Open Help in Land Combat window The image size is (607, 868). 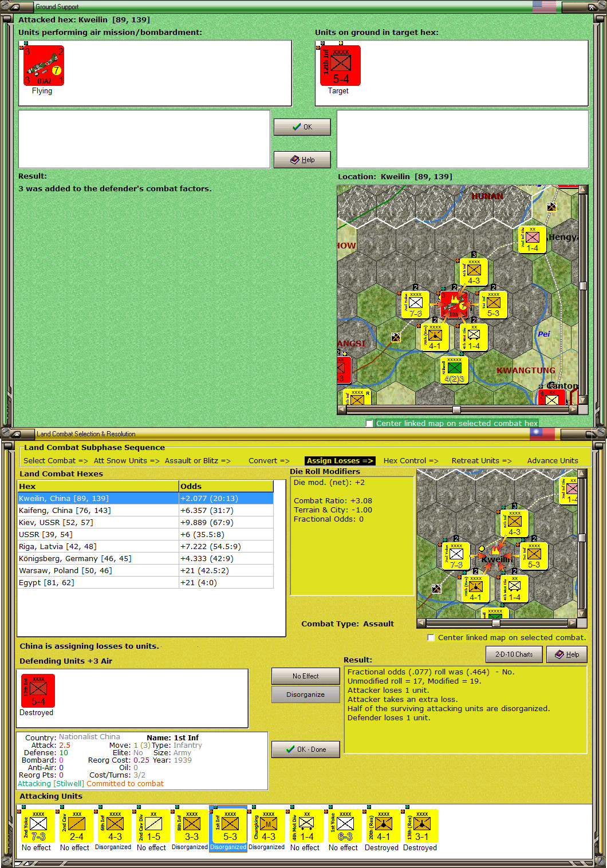[567, 654]
